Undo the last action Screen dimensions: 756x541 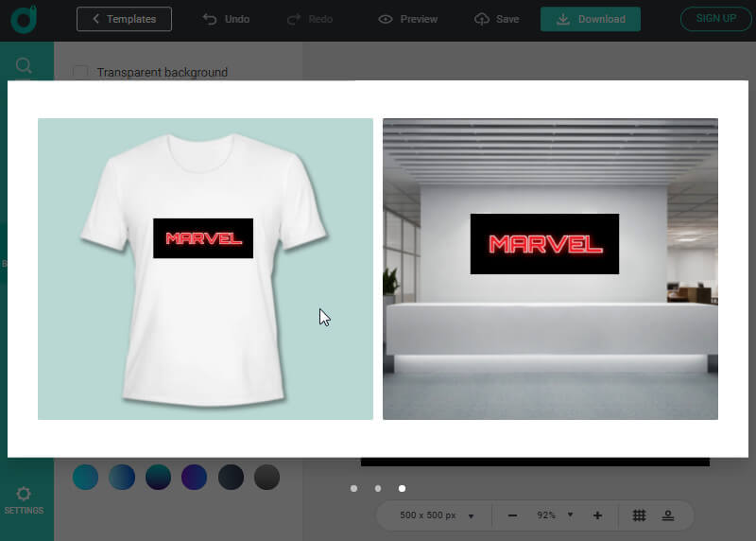(x=226, y=19)
